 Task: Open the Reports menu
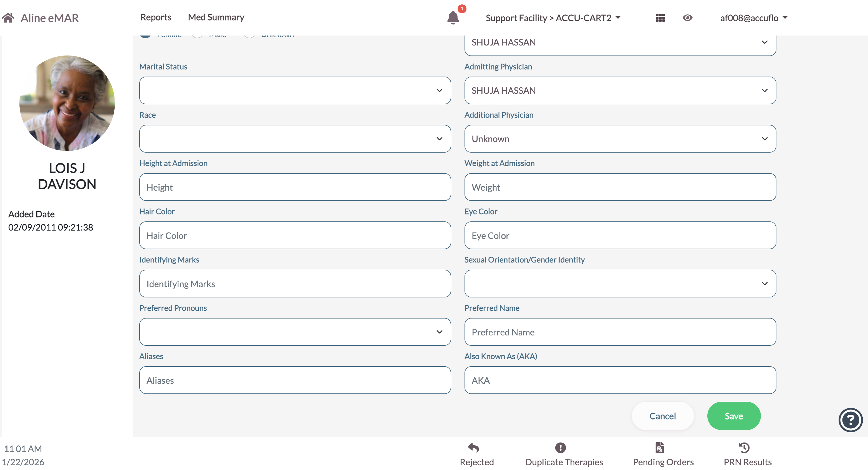click(156, 17)
